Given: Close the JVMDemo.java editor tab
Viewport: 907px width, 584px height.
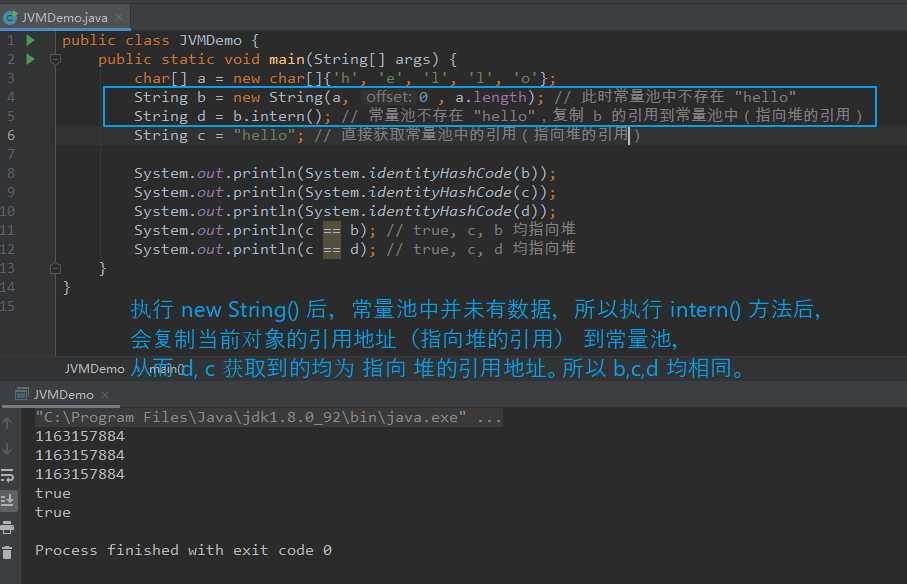Looking at the screenshot, I should coord(119,17).
